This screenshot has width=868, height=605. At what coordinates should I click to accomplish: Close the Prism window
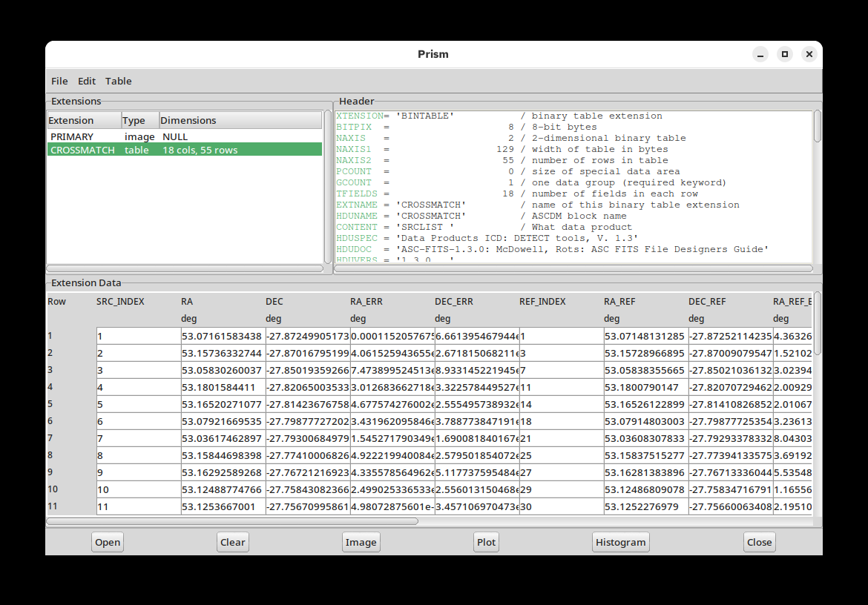[809, 54]
